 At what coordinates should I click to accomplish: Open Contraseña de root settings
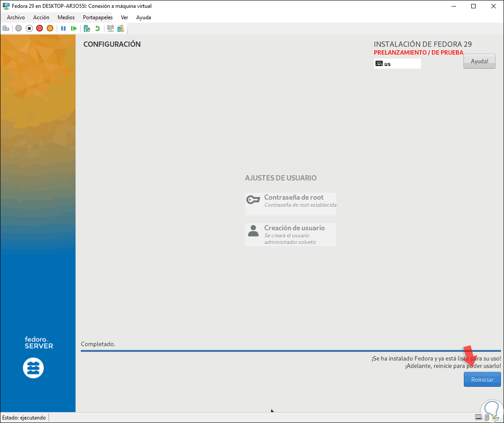pyautogui.click(x=290, y=204)
